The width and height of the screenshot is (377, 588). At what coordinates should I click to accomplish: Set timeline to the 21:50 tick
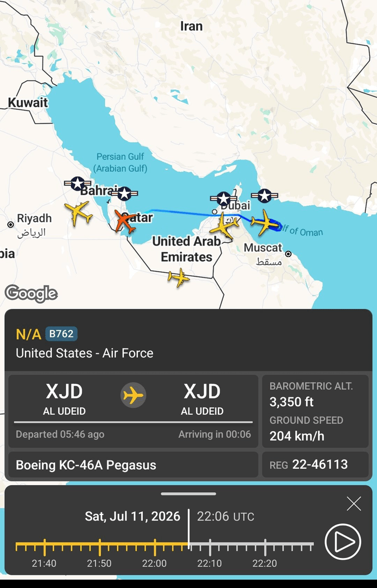pos(99,548)
